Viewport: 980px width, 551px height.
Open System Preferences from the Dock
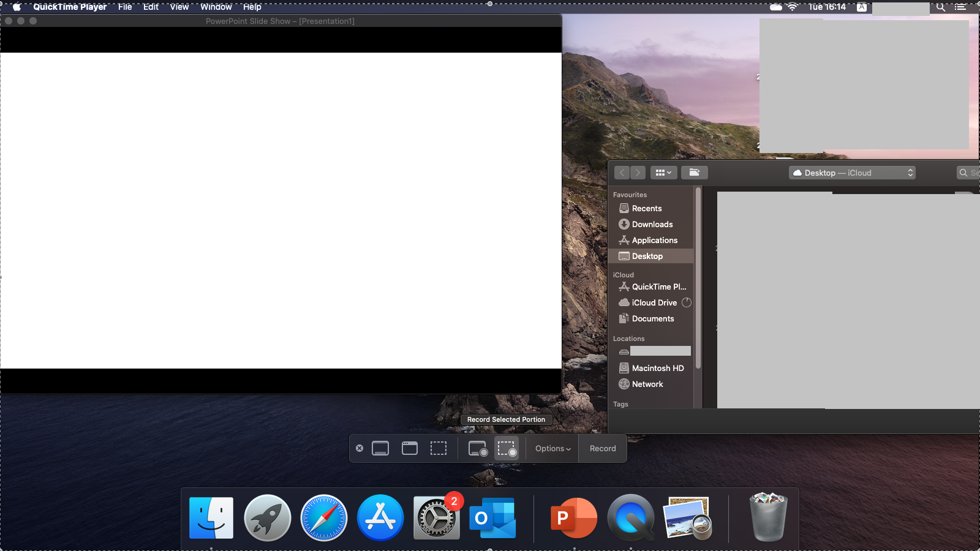(x=437, y=518)
